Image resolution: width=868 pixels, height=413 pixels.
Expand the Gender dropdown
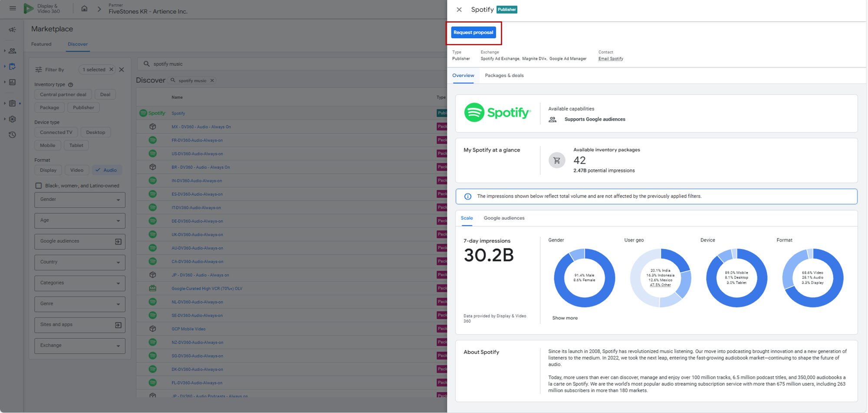[80, 200]
